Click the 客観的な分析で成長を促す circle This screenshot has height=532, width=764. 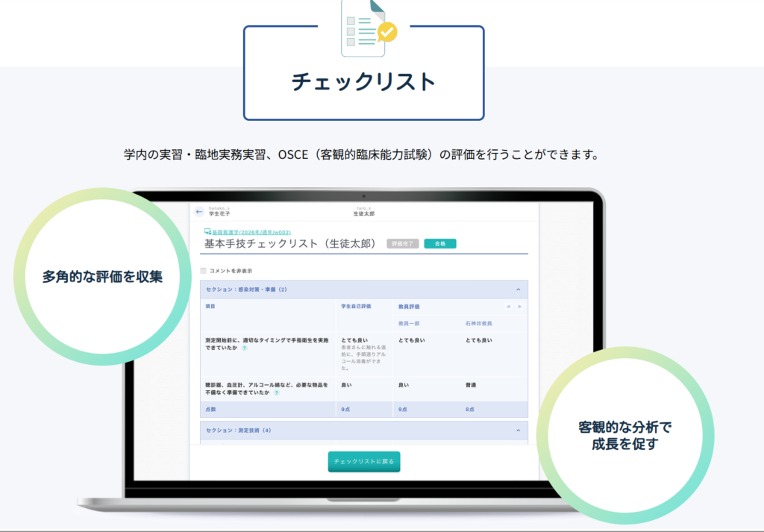pyautogui.click(x=624, y=436)
